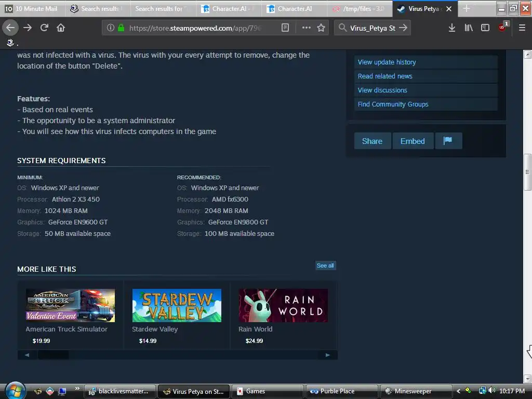
Task: Switch to the 'Search results for' tab
Action: pos(163,9)
